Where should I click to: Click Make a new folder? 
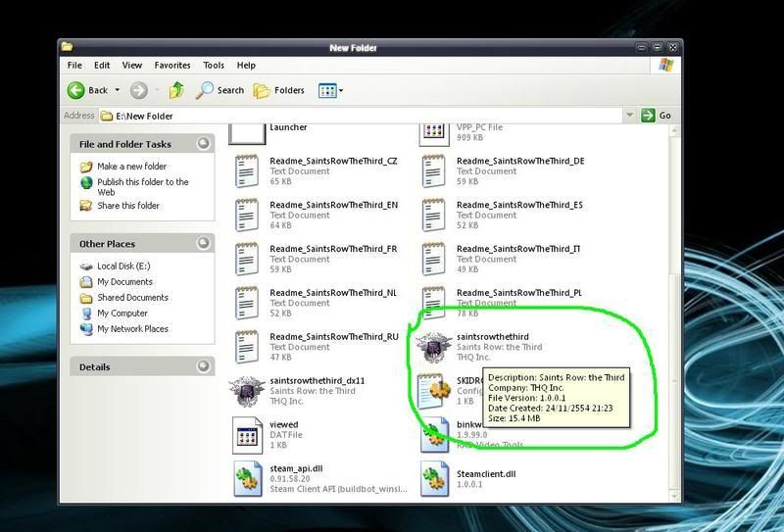click(132, 166)
